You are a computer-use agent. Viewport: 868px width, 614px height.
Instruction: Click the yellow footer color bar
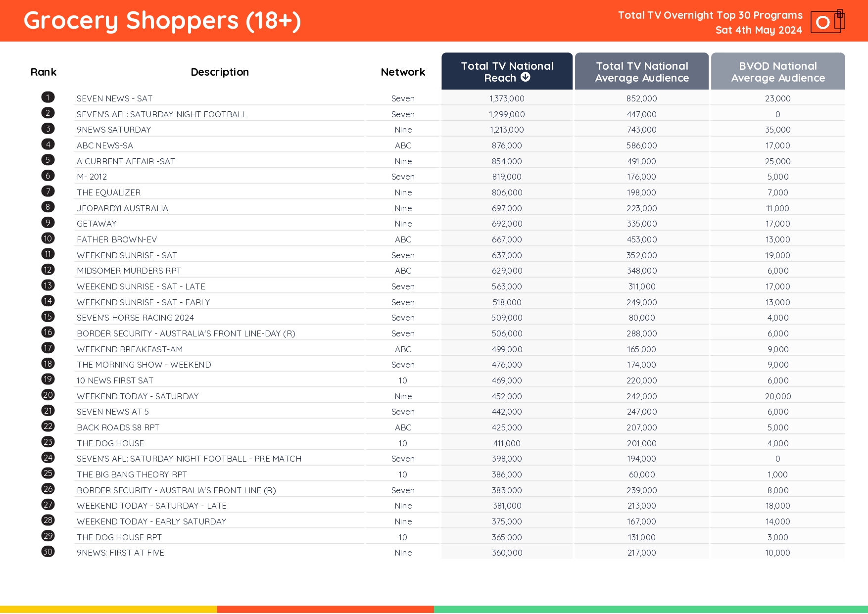pos(108,610)
